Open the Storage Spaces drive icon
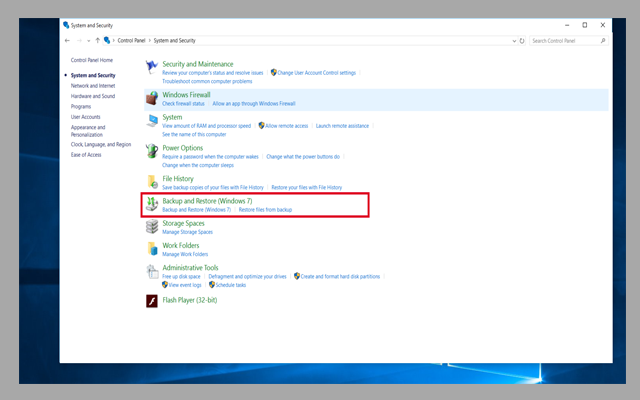This screenshot has height=400, width=640. pos(152,226)
